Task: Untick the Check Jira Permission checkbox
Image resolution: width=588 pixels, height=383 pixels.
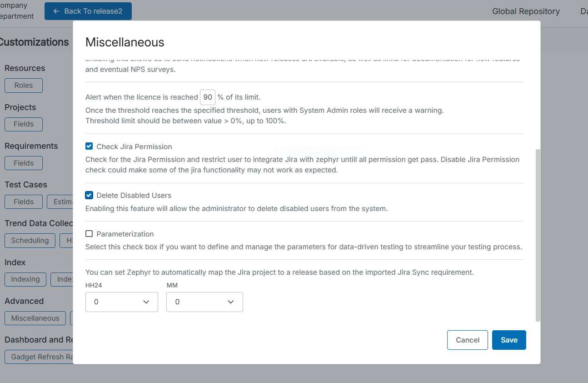Action: tap(89, 146)
